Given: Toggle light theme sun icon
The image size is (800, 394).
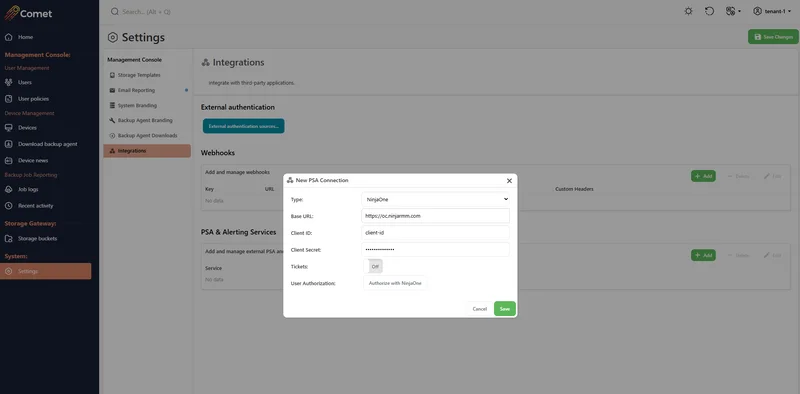Looking at the screenshot, I should 688,11.
